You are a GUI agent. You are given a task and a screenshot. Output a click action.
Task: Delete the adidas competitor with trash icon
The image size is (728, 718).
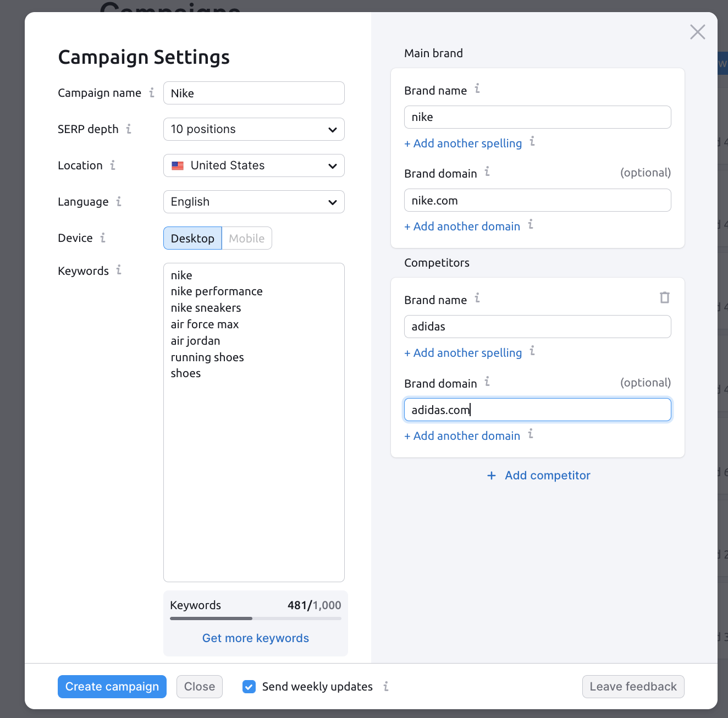tap(665, 297)
